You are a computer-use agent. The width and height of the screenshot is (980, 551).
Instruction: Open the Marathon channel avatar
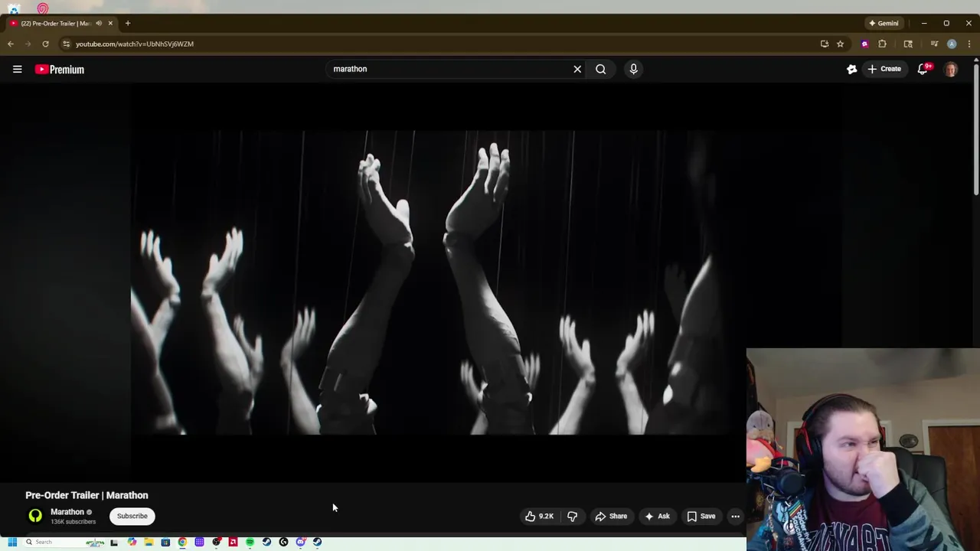(35, 516)
